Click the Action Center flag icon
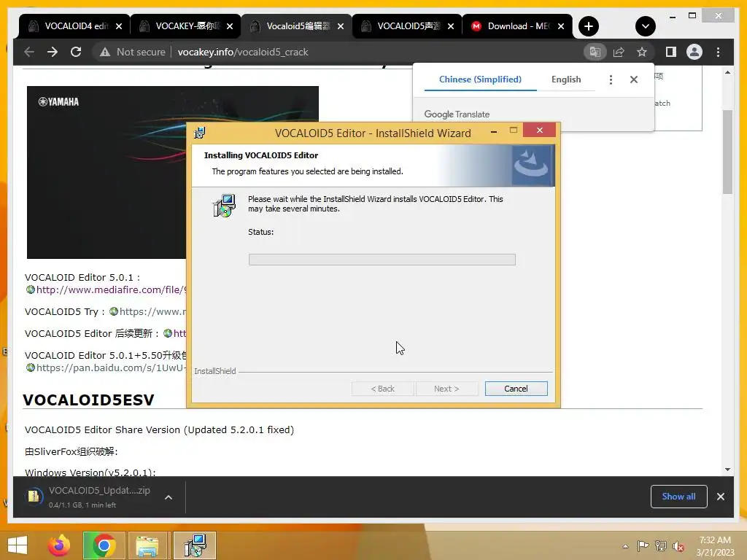 click(x=643, y=545)
